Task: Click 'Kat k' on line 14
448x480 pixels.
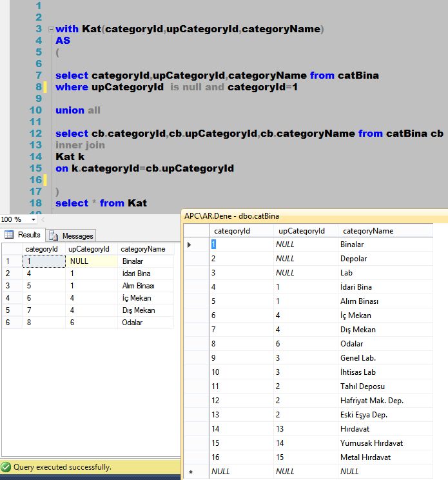Action: pos(70,157)
